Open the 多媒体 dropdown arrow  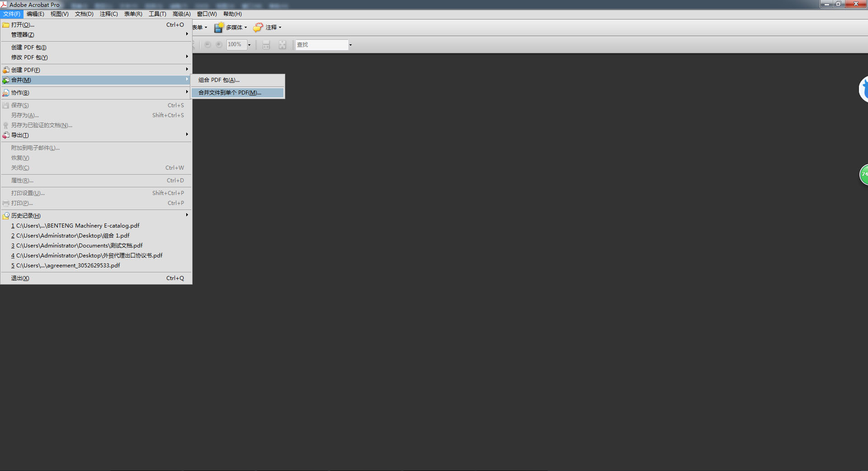point(245,28)
